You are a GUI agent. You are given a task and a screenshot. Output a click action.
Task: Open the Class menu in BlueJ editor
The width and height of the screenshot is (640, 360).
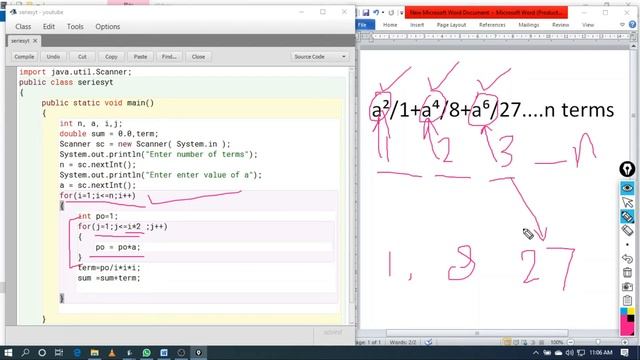(x=23, y=27)
